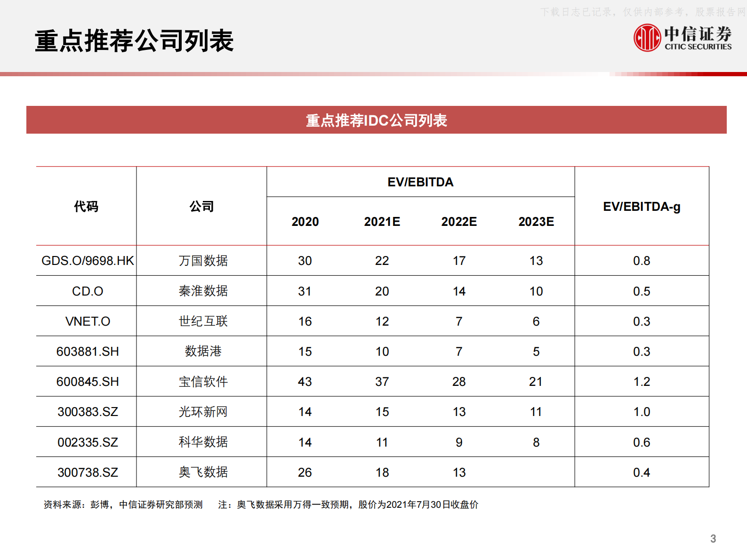Click 2023E value 5 for 数据港
747x560 pixels.
tap(536, 352)
